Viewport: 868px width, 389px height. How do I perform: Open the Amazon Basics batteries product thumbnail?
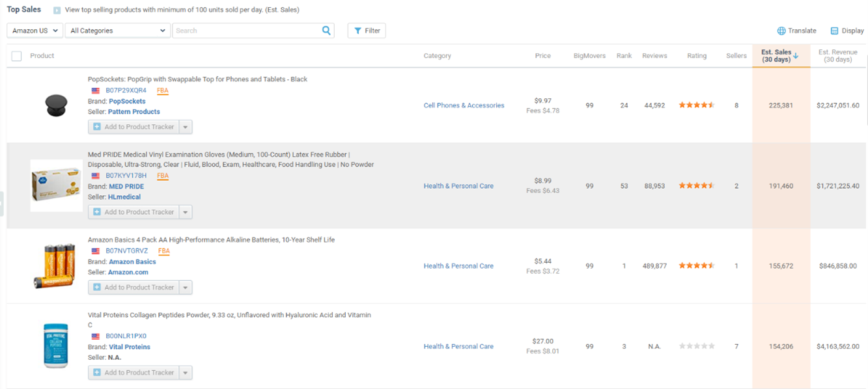point(56,265)
